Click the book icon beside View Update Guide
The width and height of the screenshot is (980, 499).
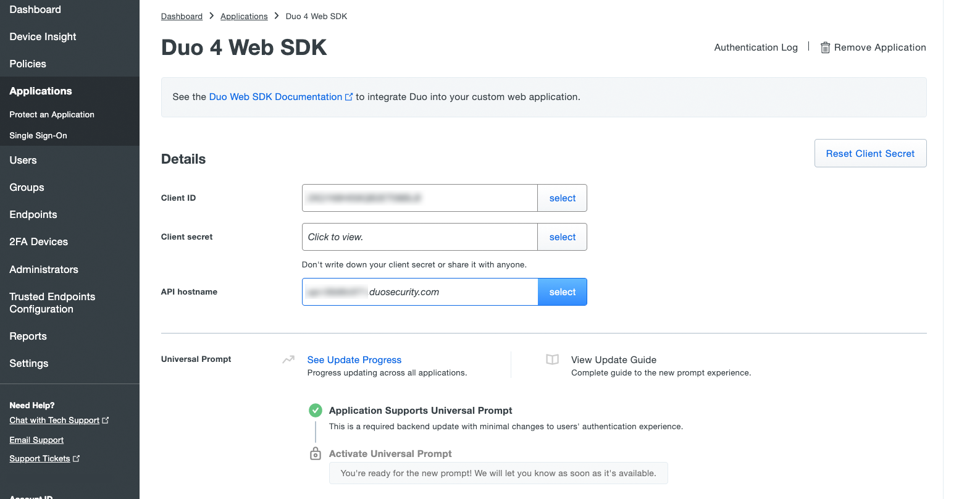(x=552, y=359)
